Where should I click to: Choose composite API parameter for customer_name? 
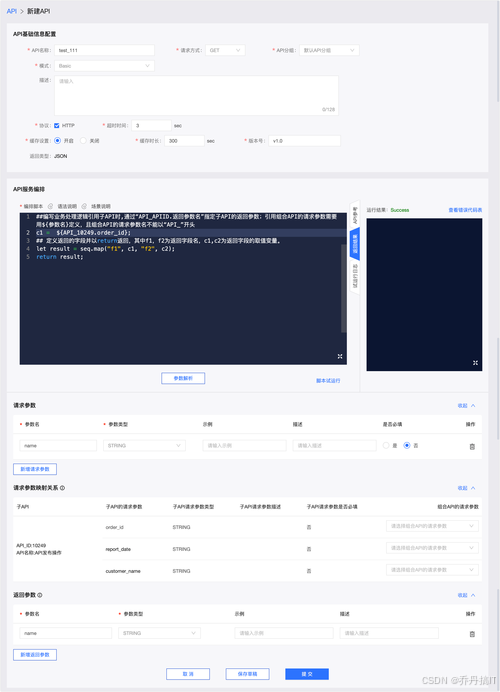(432, 570)
